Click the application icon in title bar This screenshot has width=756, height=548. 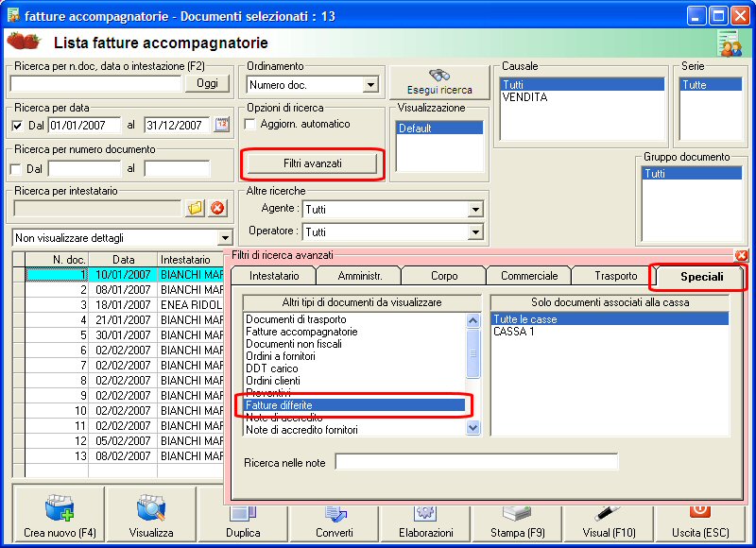[x=13, y=15]
